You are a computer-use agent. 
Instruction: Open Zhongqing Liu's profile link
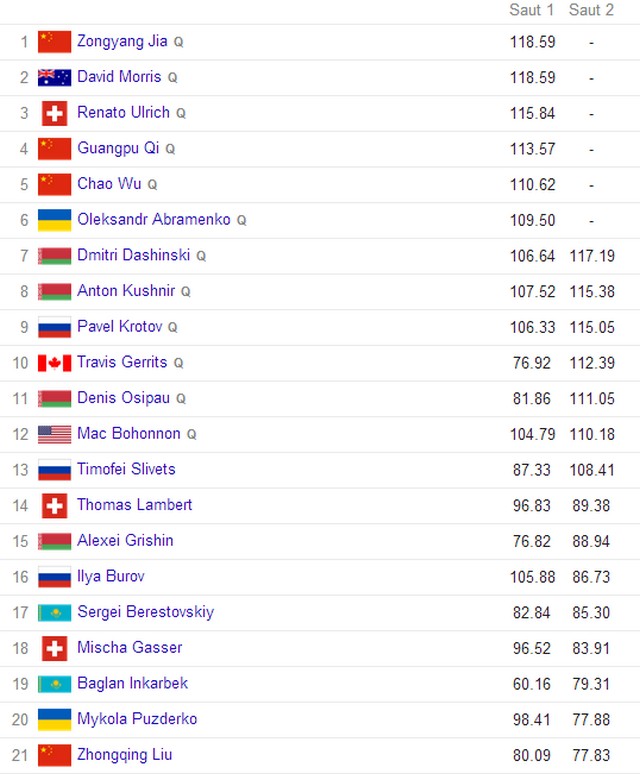[124, 755]
